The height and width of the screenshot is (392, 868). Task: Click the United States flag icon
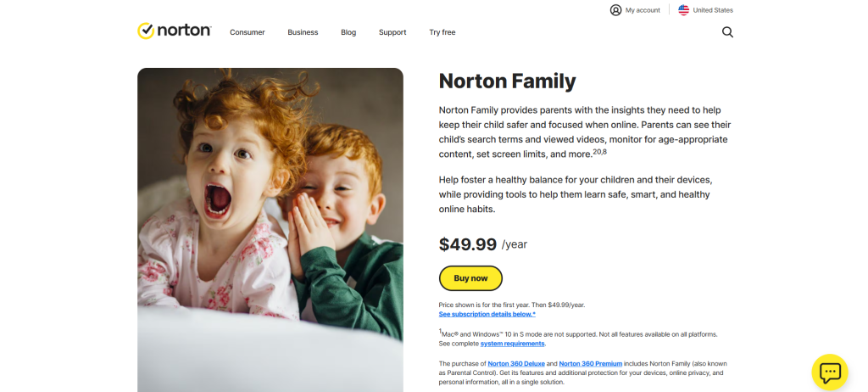[683, 10]
